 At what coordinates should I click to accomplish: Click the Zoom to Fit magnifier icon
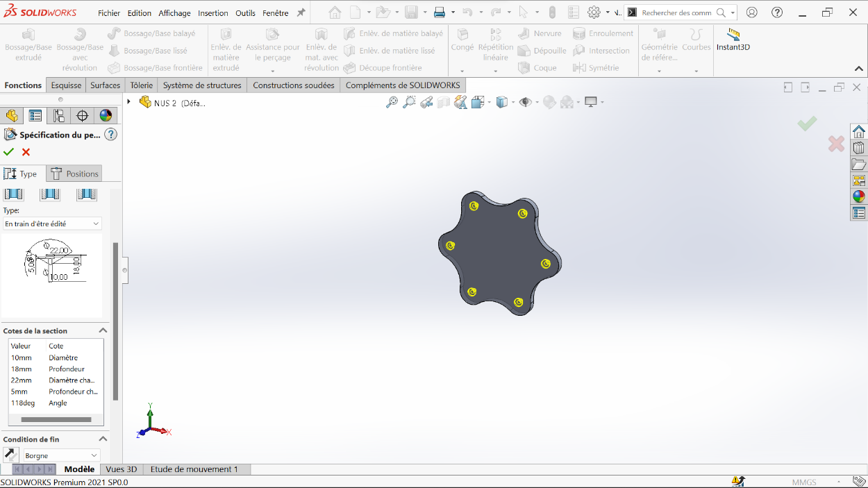coord(392,102)
